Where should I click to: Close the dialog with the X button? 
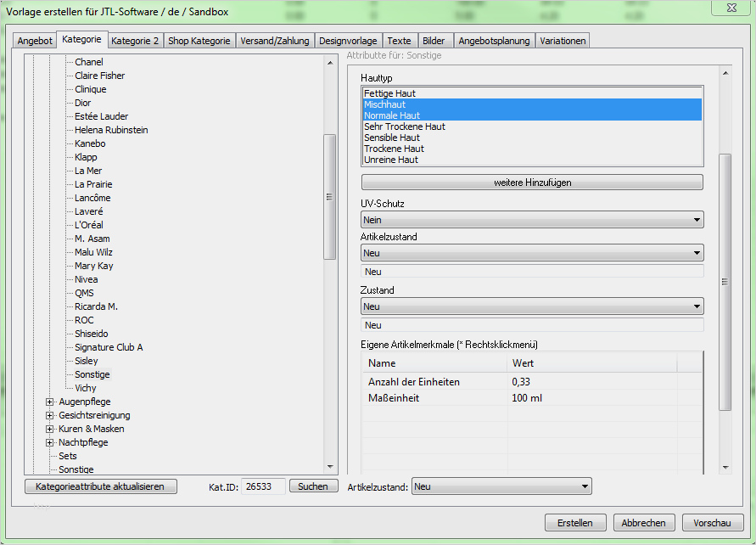(730, 8)
